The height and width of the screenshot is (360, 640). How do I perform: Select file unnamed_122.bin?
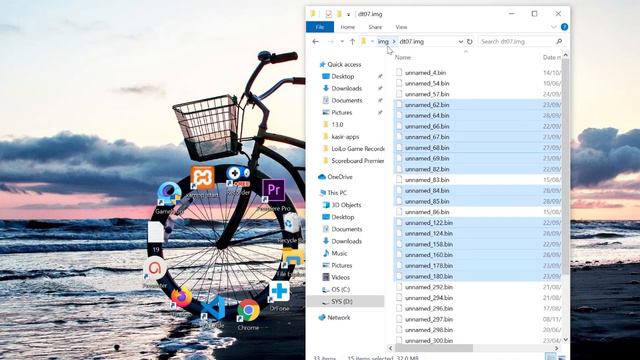coord(429,223)
